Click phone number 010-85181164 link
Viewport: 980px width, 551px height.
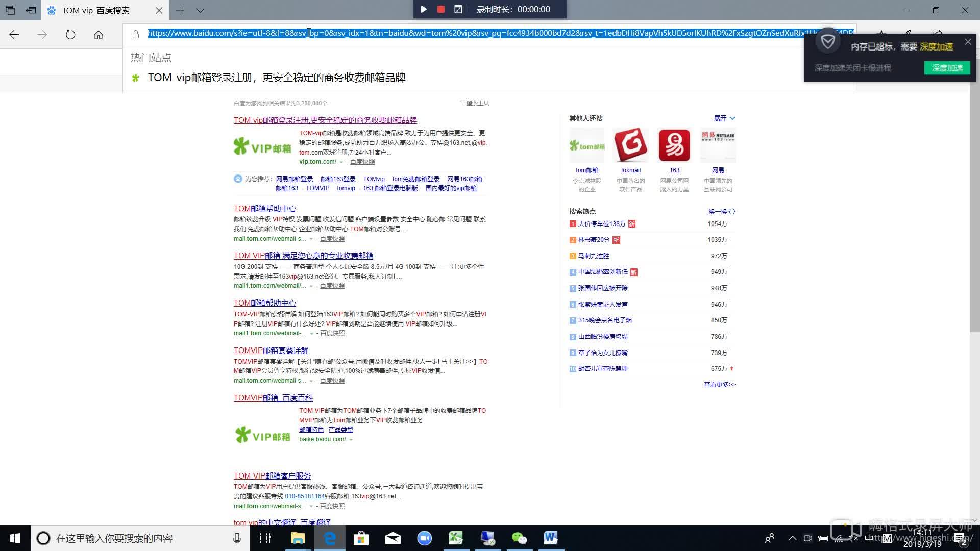305,496
